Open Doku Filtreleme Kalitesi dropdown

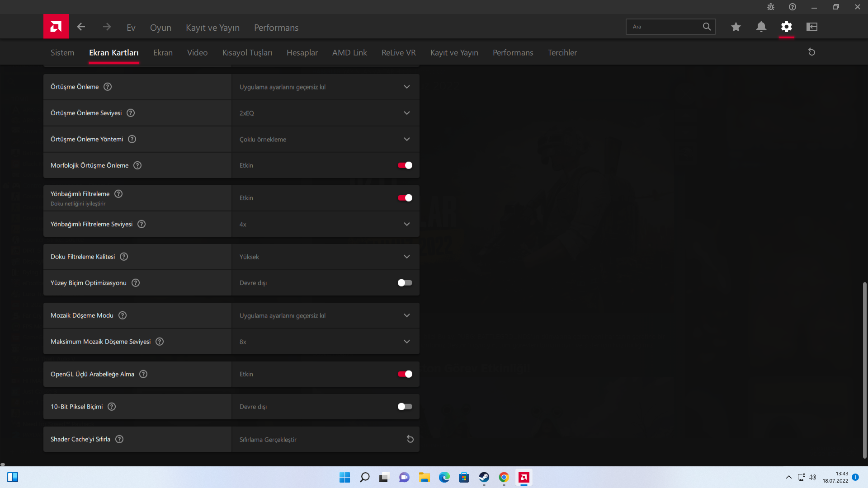325,257
